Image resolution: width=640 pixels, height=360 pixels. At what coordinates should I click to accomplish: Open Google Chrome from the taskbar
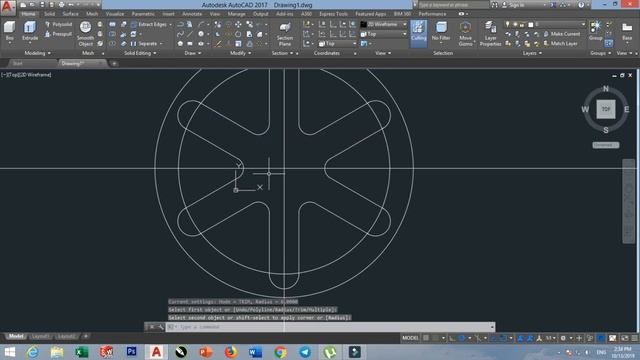tap(280, 352)
